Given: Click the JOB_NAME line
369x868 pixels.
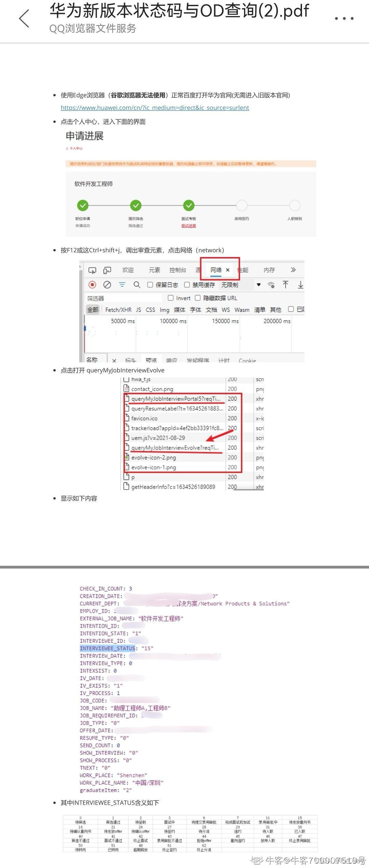Looking at the screenshot, I should (125, 708).
